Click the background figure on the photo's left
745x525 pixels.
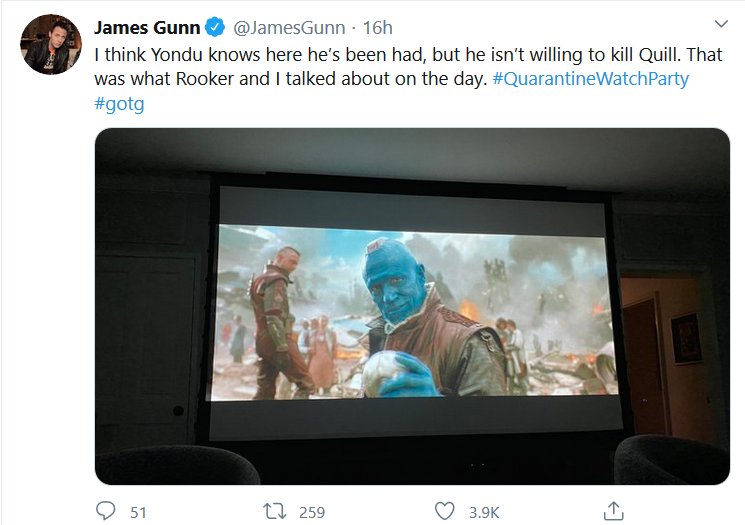[x=273, y=315]
